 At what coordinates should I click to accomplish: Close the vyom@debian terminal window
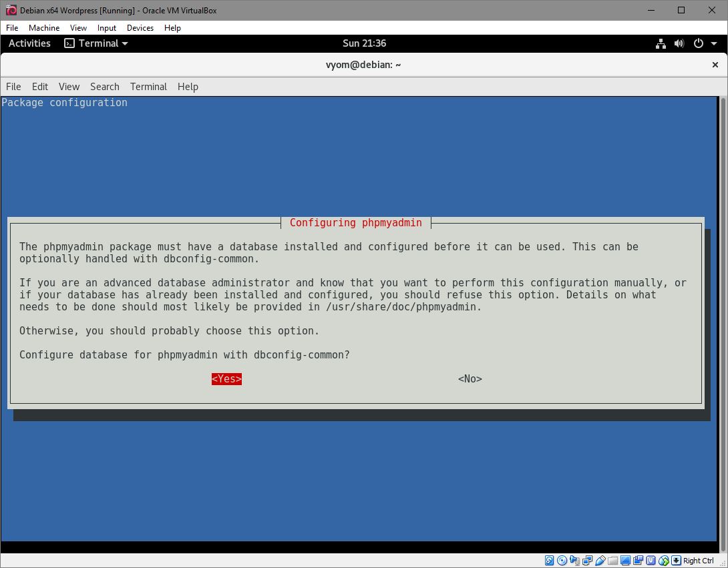point(715,65)
